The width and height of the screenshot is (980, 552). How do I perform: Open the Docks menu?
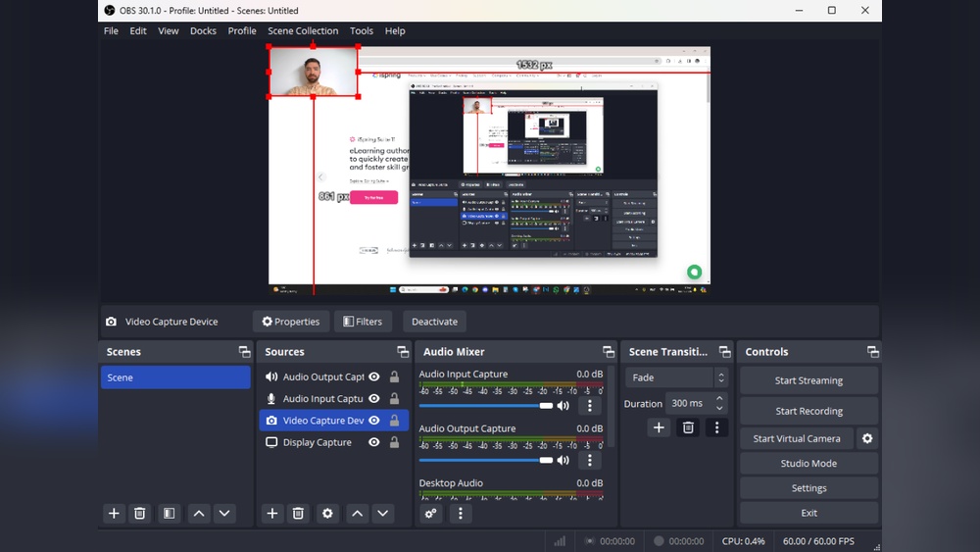[x=203, y=30]
